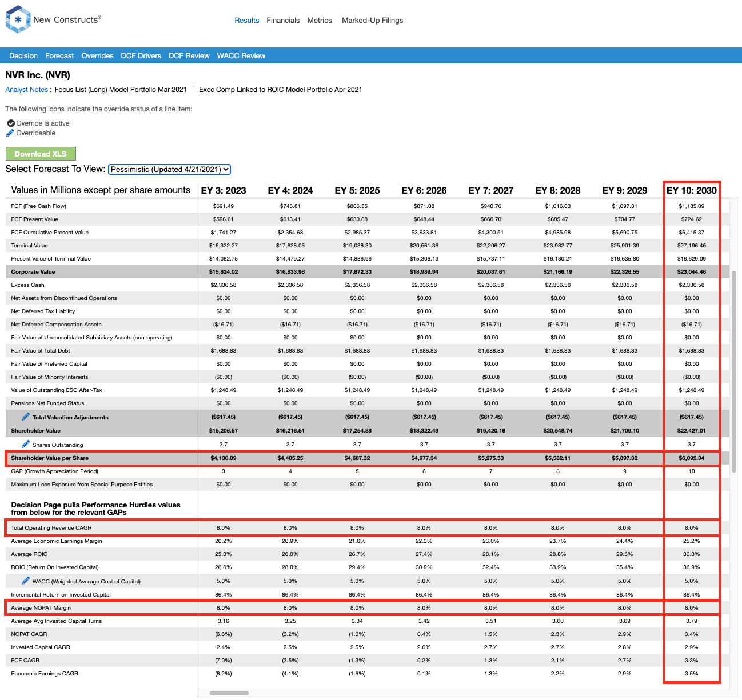The image size is (742, 700).
Task: Select the Average ROIC row label
Action: pyautogui.click(x=29, y=554)
